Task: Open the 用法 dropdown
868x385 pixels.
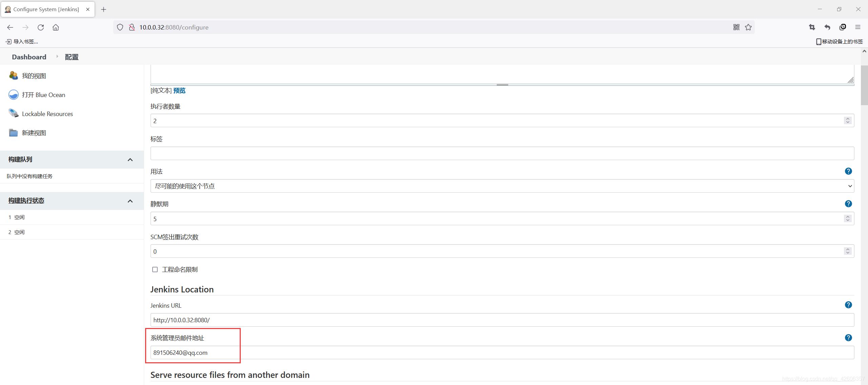Action: point(502,186)
